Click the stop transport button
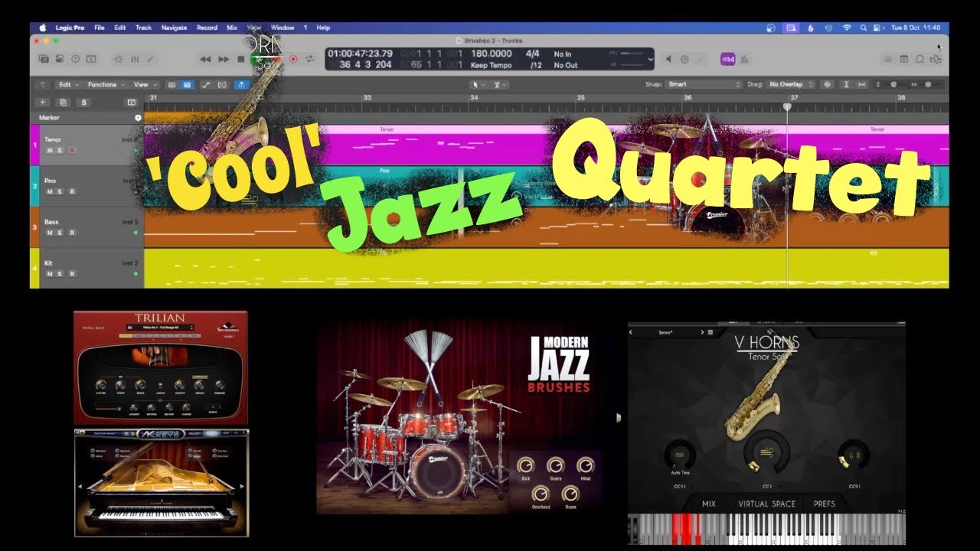Viewport: 980px width, 551px height. 241,59
